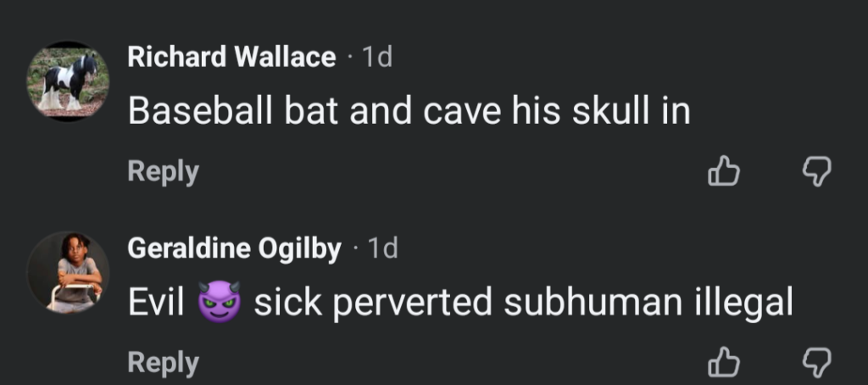This screenshot has width=868, height=385.
Task: Open the Richard Wallace username link
Action: pos(231,58)
